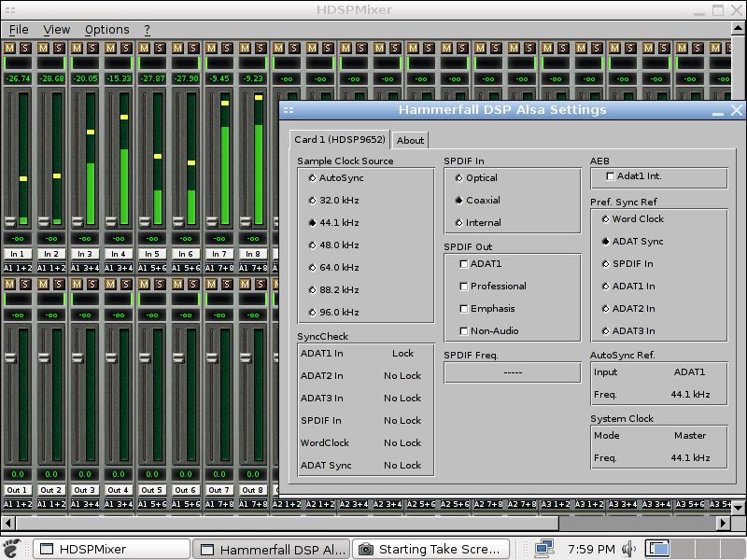
Task: Mute the In 1 channel
Action: [x=9, y=48]
